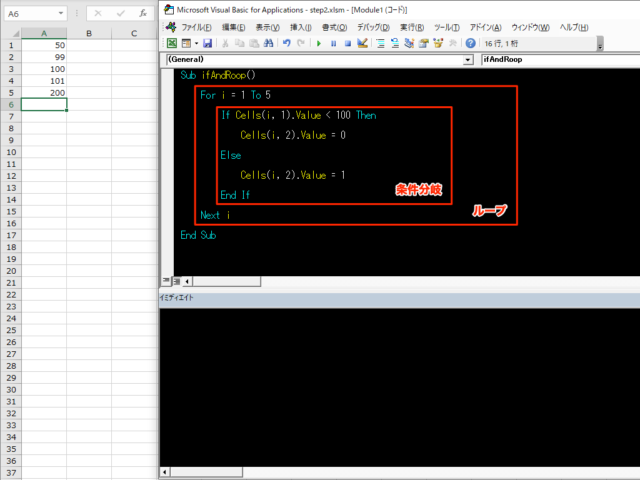Click column B header in Excel
The width and height of the screenshot is (640, 480).
[x=88, y=33]
